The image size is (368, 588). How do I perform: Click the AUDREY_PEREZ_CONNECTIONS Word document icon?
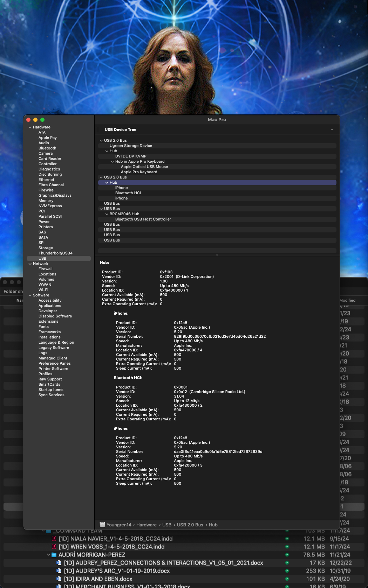click(x=59, y=563)
